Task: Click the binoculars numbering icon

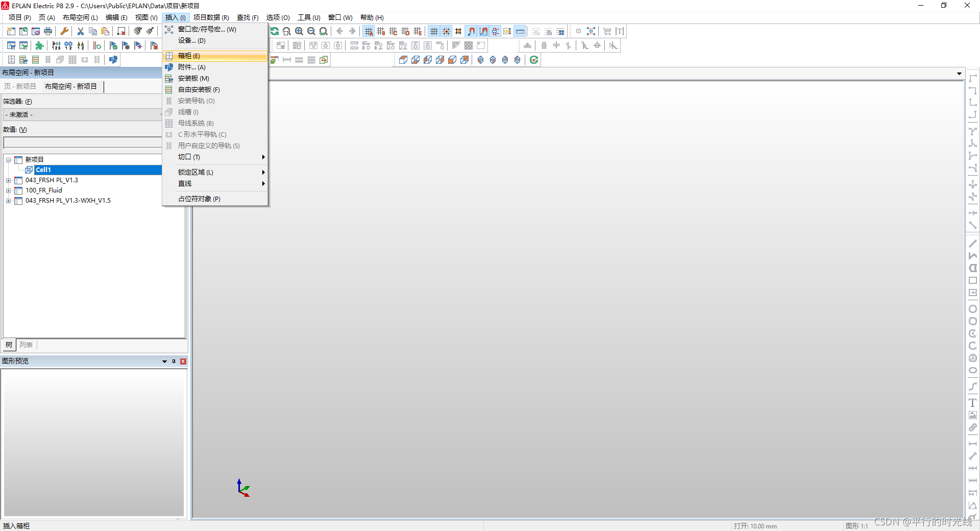Action: click(68, 45)
